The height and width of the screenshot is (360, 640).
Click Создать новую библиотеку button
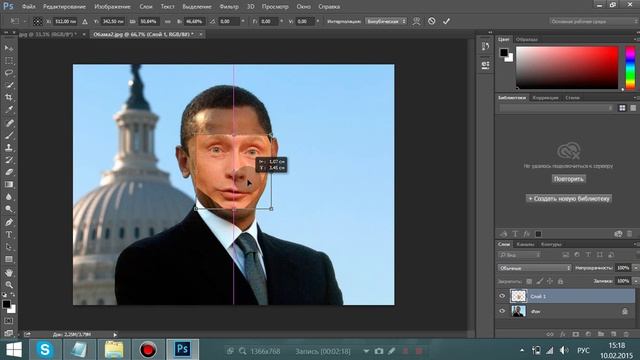click(x=569, y=199)
